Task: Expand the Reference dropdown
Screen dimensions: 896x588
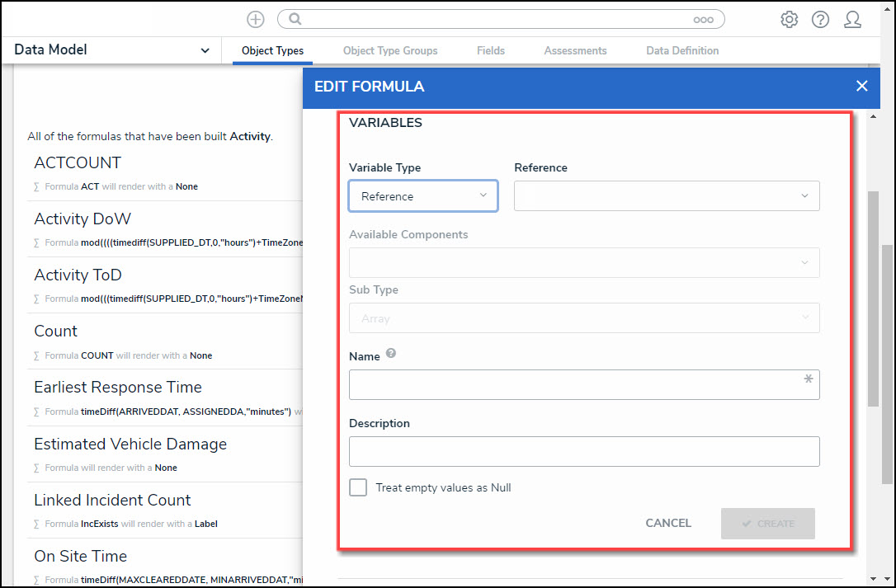Action: [x=667, y=196]
